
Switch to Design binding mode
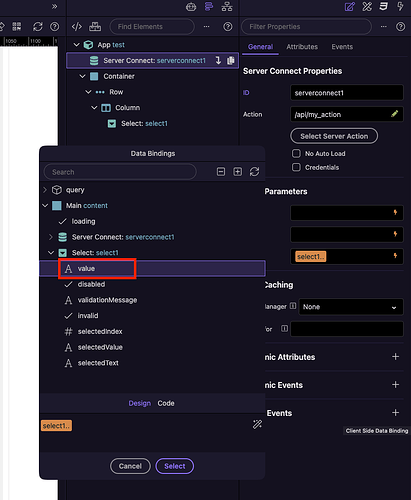click(140, 403)
